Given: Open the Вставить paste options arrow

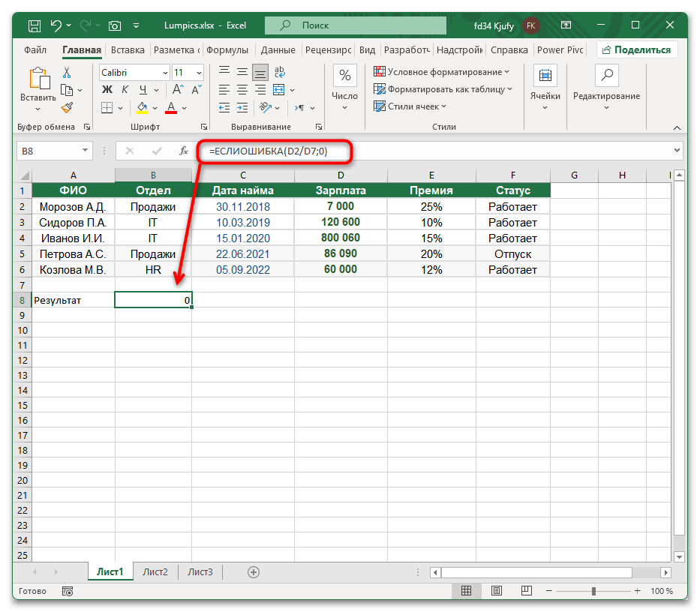Looking at the screenshot, I should (x=38, y=109).
